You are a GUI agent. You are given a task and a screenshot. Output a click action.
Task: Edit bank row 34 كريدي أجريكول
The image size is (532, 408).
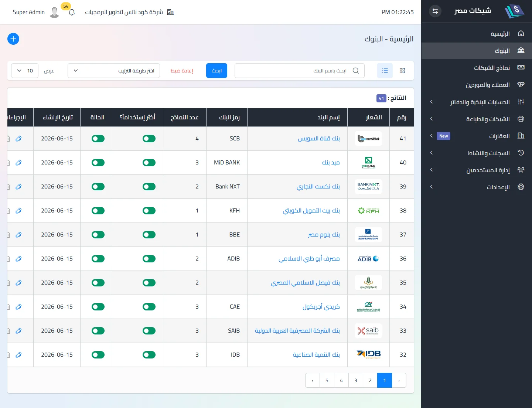click(x=18, y=307)
